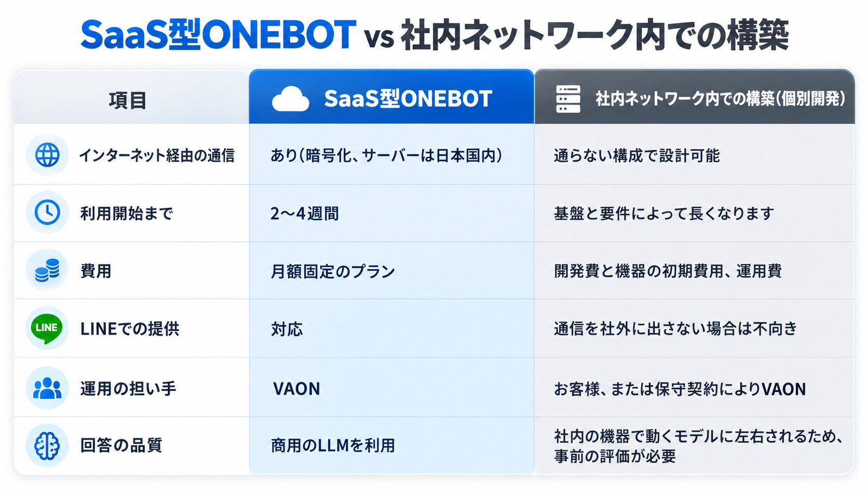Click the people icon beside 運用の担い手
This screenshot has width=868, height=489.
(47, 388)
